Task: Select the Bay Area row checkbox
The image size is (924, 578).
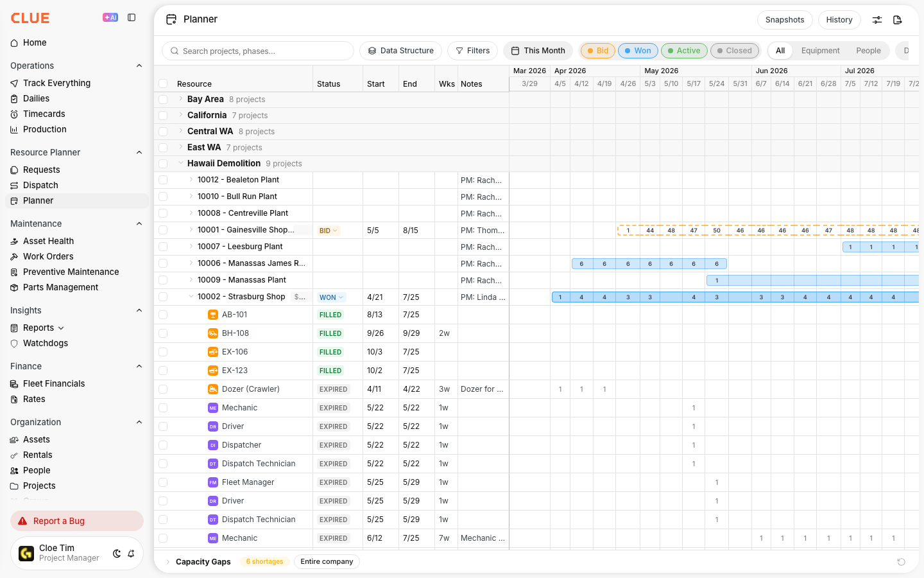Action: point(163,100)
